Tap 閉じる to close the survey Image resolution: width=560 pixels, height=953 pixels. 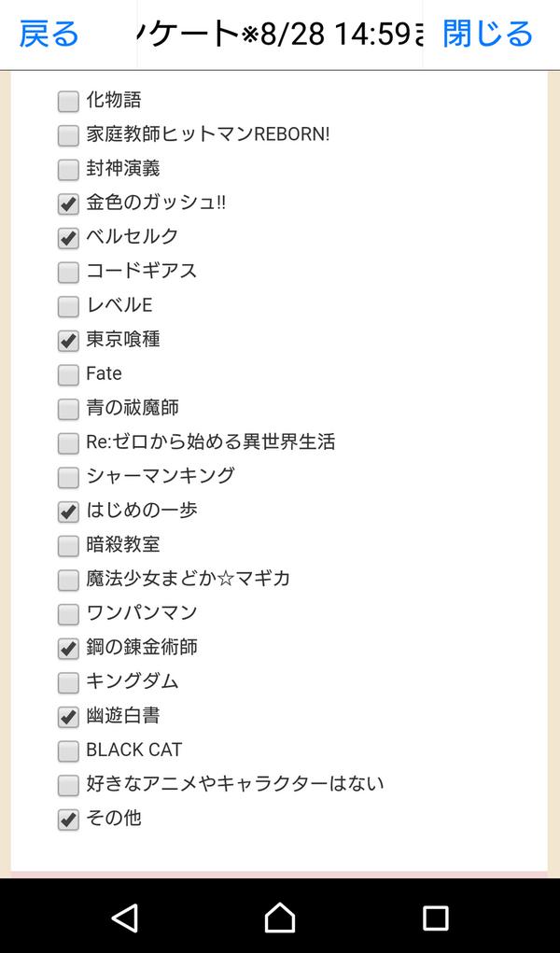[x=488, y=35]
